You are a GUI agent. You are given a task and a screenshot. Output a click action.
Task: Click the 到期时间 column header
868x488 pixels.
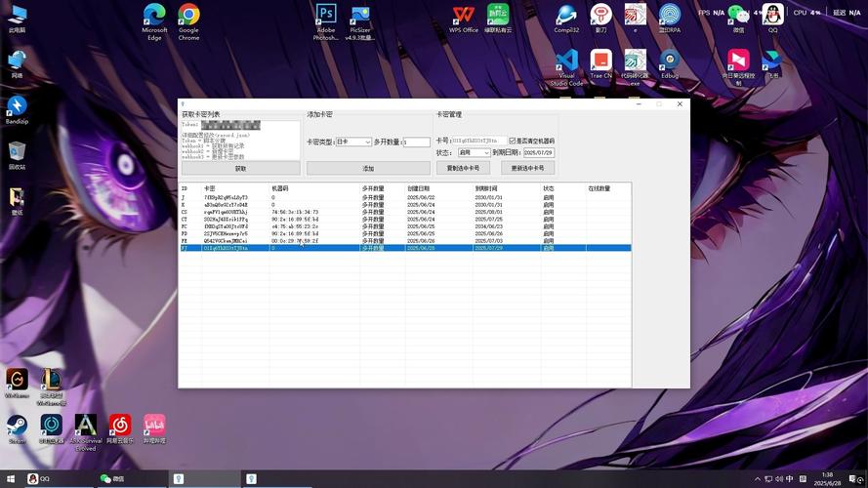(486, 188)
